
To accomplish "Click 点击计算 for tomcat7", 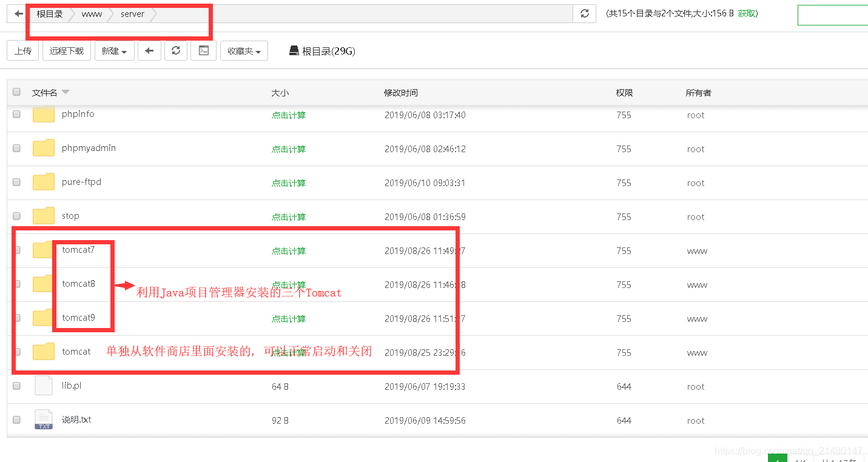I will click(289, 251).
